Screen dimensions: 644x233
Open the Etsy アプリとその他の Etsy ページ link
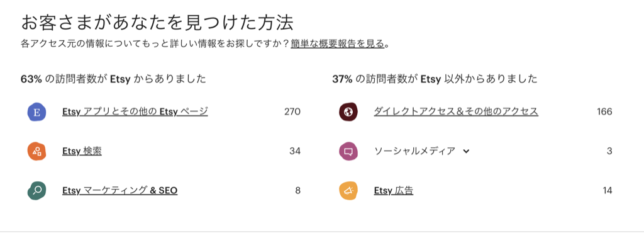tap(135, 111)
